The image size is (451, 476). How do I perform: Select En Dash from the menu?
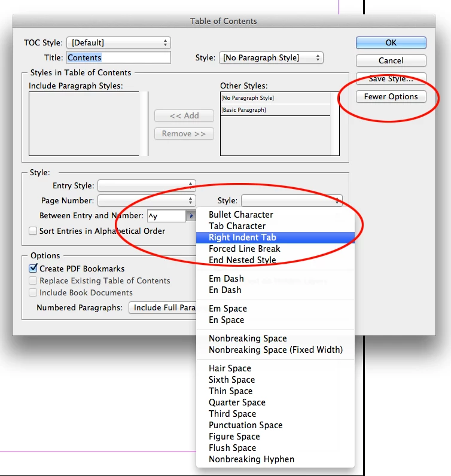[x=275, y=290]
